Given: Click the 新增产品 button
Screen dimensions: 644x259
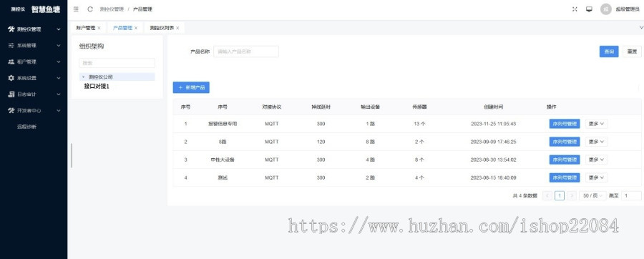Looking at the screenshot, I should 191,87.
